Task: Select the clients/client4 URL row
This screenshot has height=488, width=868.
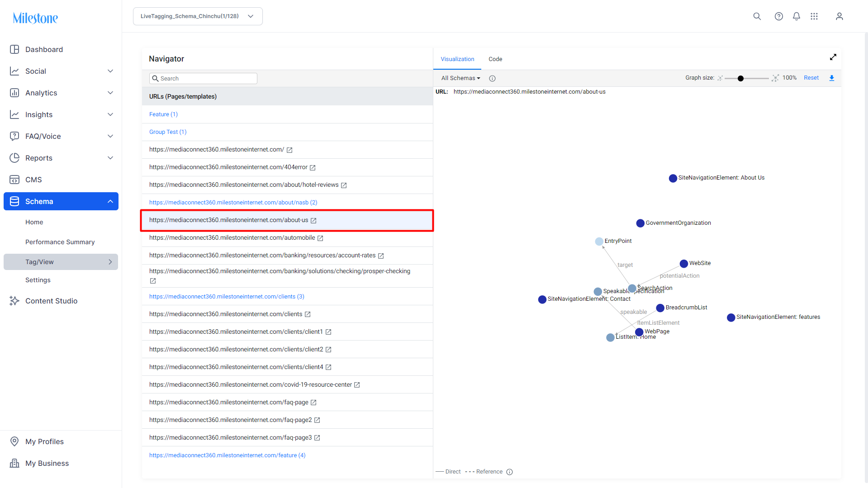Action: tap(287, 367)
